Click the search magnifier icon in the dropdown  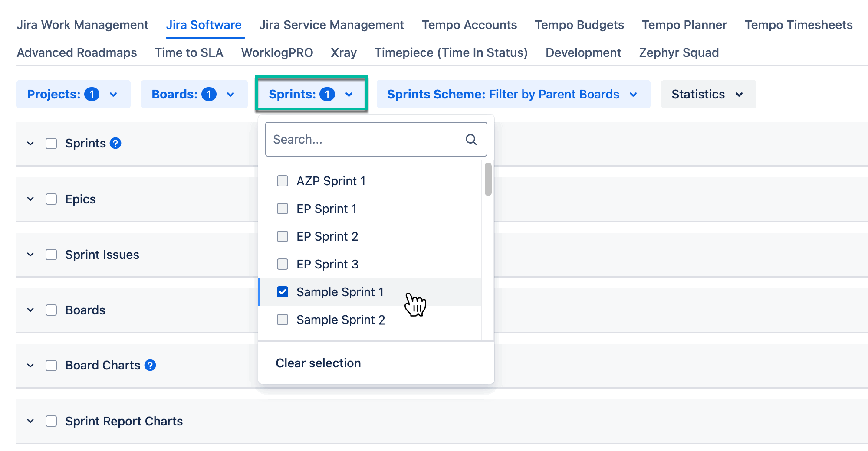click(x=471, y=139)
